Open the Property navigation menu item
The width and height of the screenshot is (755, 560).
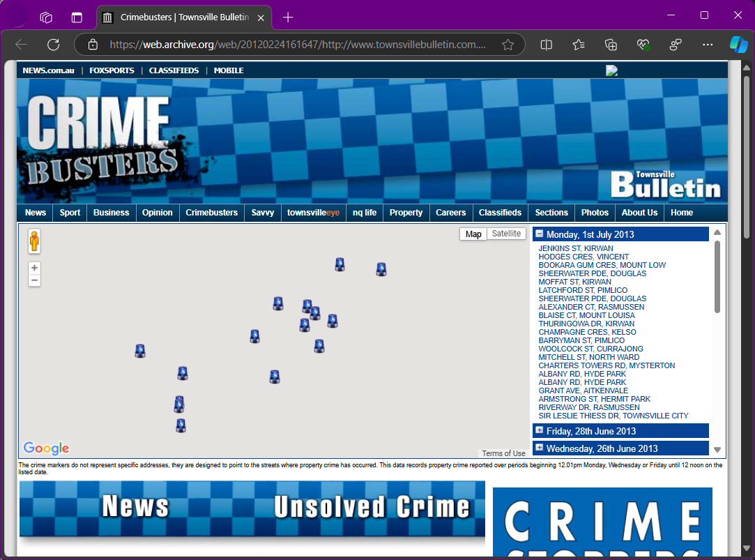pos(406,213)
